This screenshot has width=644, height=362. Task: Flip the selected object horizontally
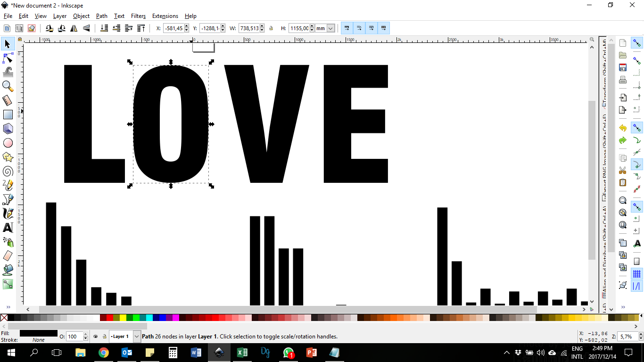click(x=74, y=28)
